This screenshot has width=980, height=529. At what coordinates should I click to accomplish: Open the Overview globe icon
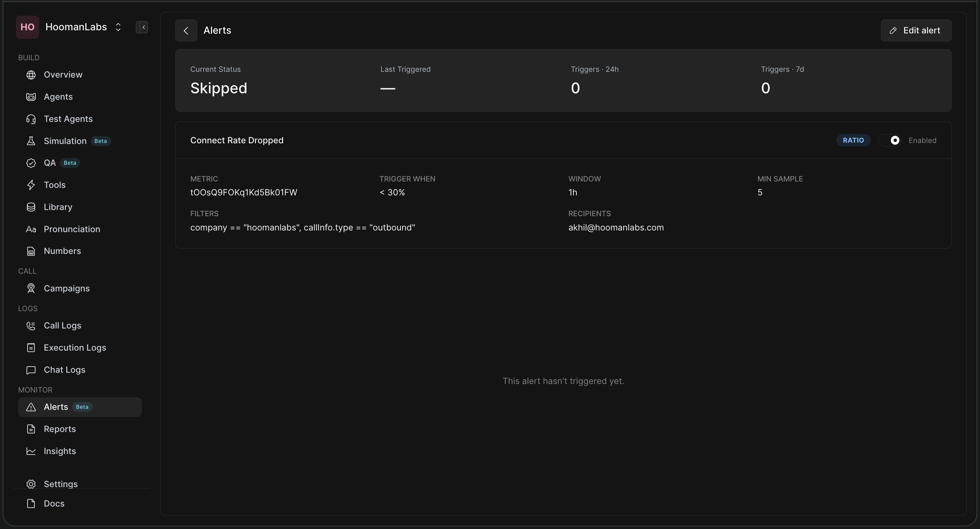(x=31, y=75)
